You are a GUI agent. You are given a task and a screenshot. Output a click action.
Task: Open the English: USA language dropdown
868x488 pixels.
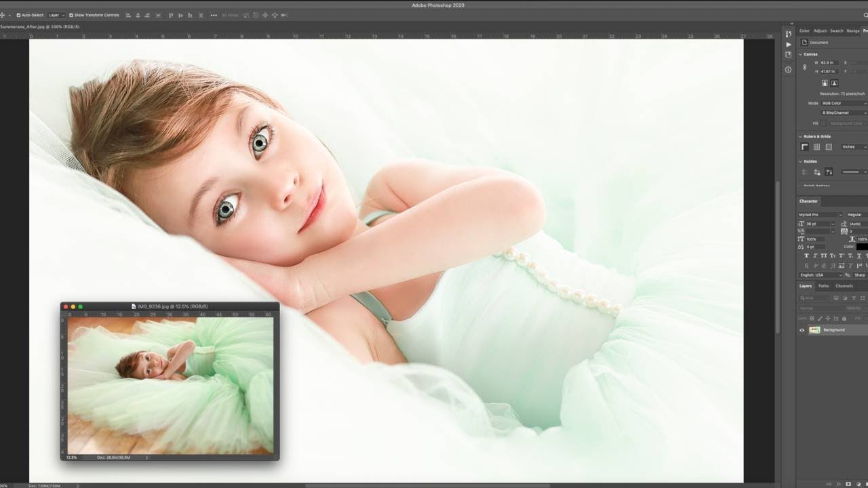[821, 275]
